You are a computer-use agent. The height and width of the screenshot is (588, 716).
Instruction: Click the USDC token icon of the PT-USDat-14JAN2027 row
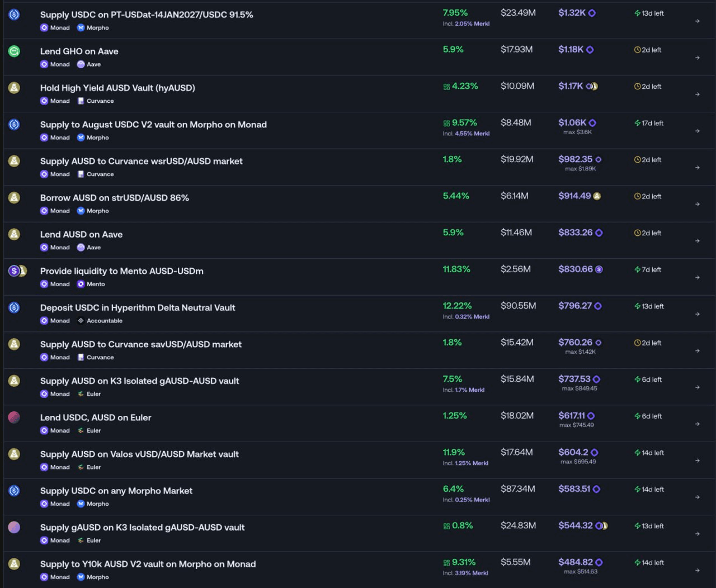(15, 15)
